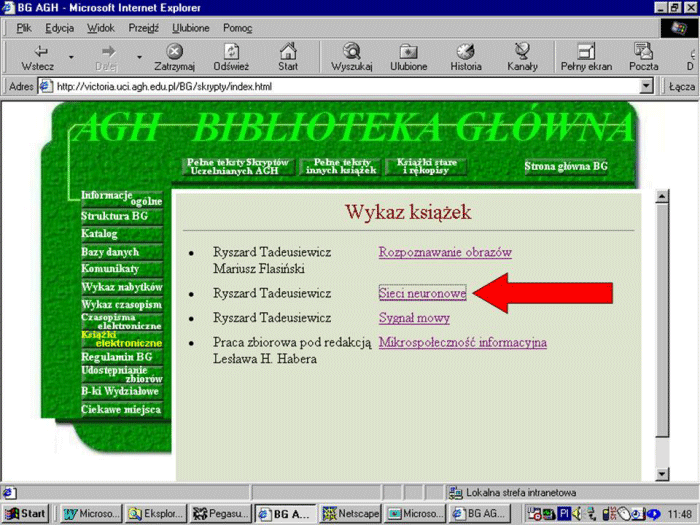Screen dimensions: 700x525
Task: Open B-ki Wydziałowe sidebar item
Action: point(121,392)
